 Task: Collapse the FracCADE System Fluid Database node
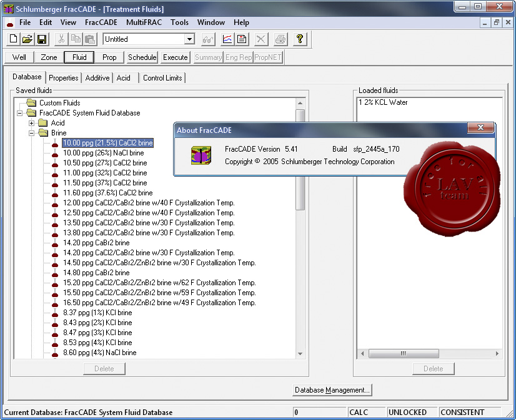(20, 113)
